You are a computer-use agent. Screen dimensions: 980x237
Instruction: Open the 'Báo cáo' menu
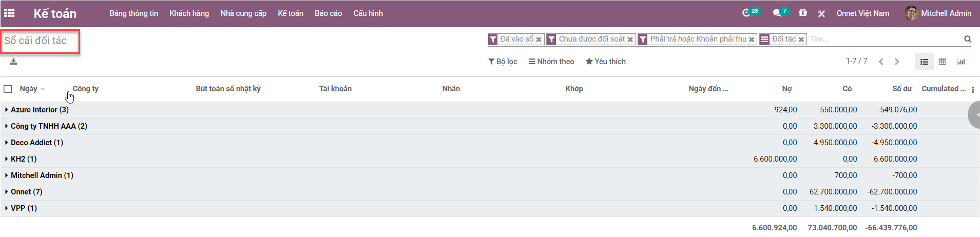pos(328,13)
